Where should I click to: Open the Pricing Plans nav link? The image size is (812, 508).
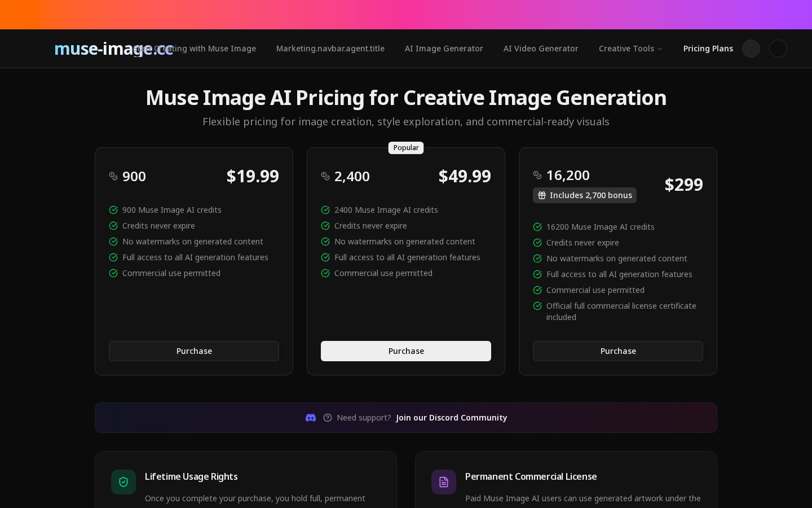(x=708, y=49)
